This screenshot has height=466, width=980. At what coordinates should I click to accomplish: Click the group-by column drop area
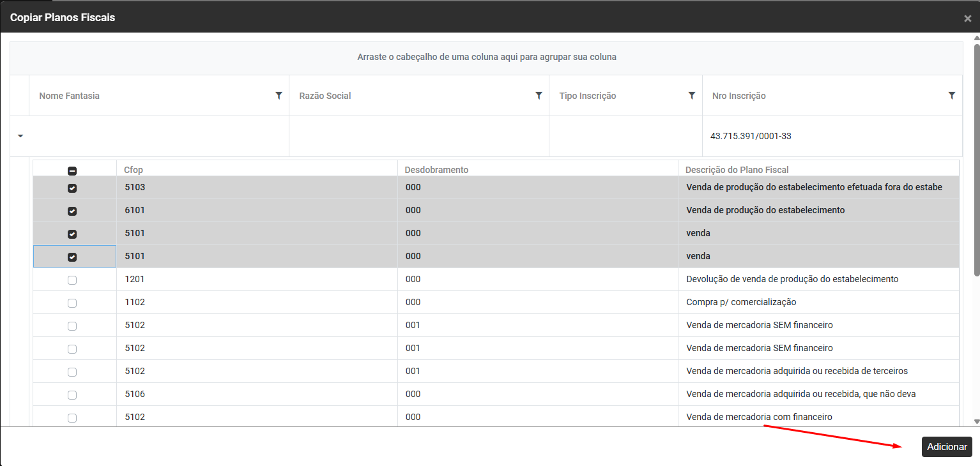pos(486,57)
